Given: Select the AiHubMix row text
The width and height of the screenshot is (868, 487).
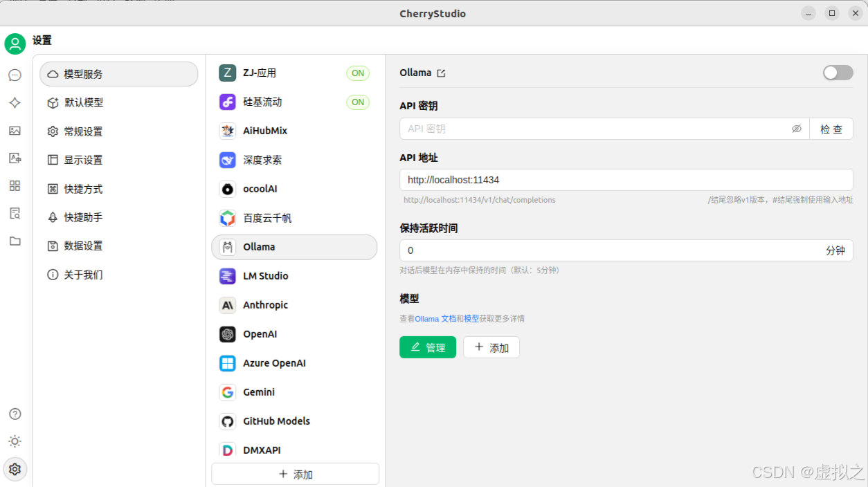Looking at the screenshot, I should 265,131.
